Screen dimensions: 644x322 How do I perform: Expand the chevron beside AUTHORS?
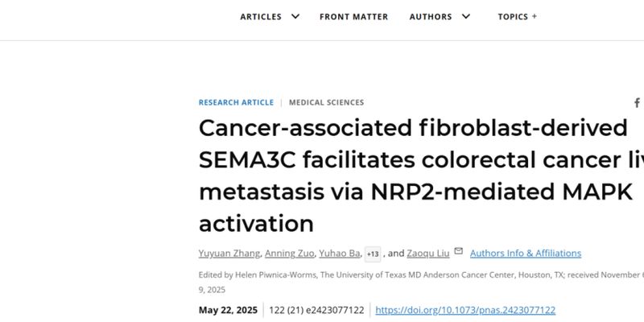(x=466, y=16)
